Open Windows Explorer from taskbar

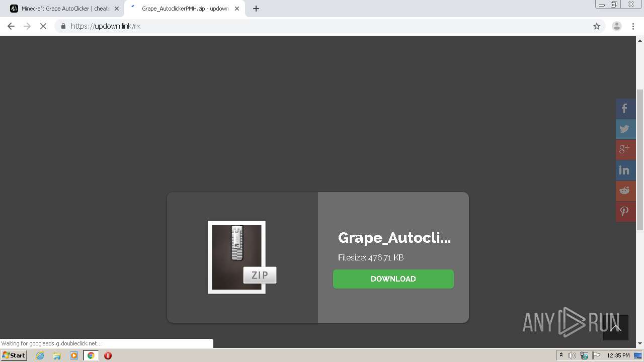tap(57, 355)
